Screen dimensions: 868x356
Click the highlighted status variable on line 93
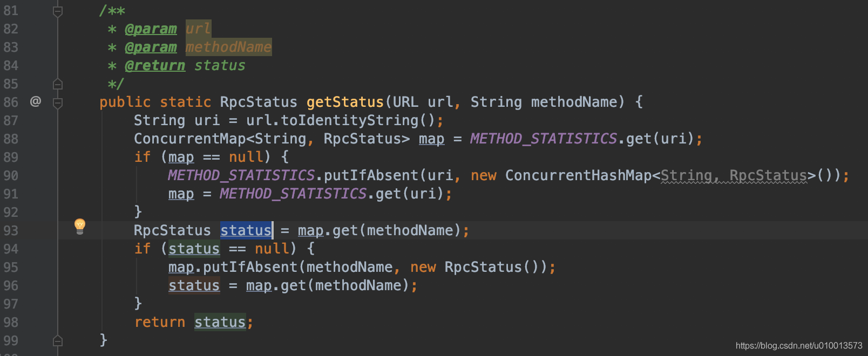246,230
